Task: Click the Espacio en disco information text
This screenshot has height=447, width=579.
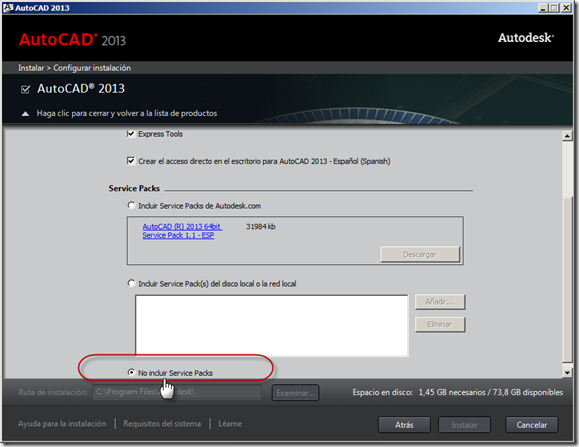Action: tap(458, 392)
